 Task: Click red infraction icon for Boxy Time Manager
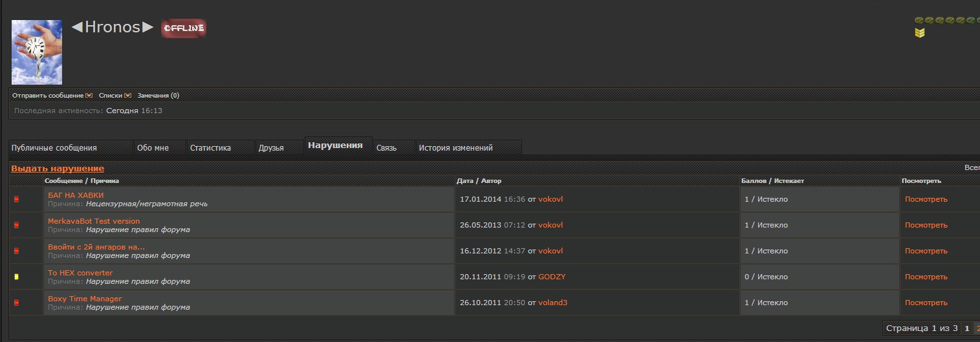click(17, 303)
